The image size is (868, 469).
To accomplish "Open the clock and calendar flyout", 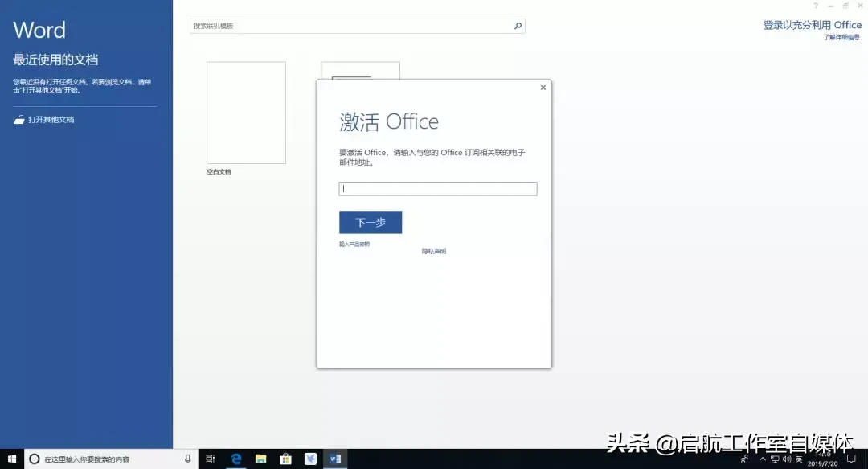I will coord(823,459).
